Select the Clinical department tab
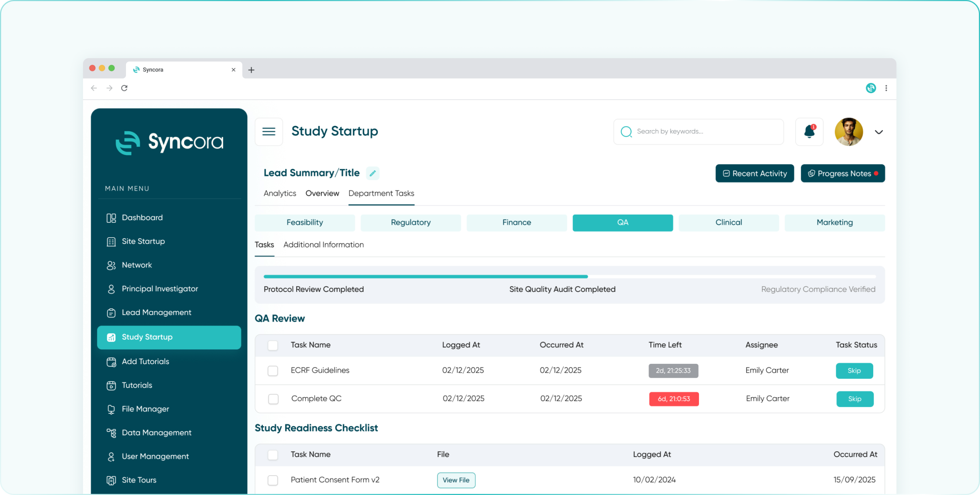 (x=729, y=223)
